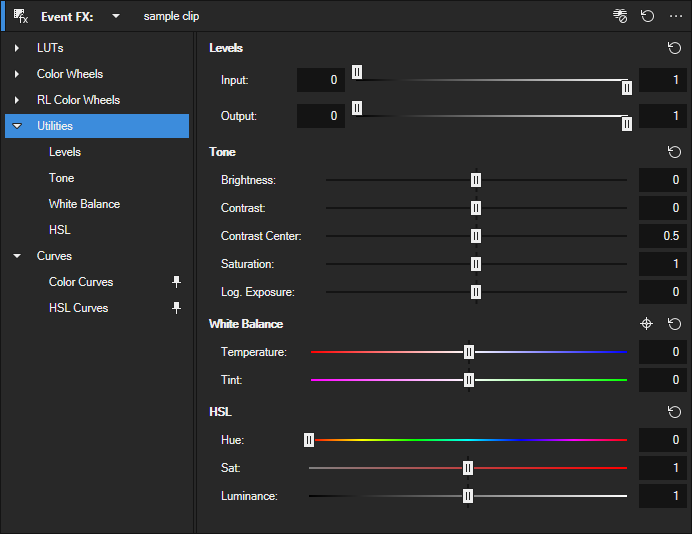Expand the Color Wheels group

pos(17,74)
